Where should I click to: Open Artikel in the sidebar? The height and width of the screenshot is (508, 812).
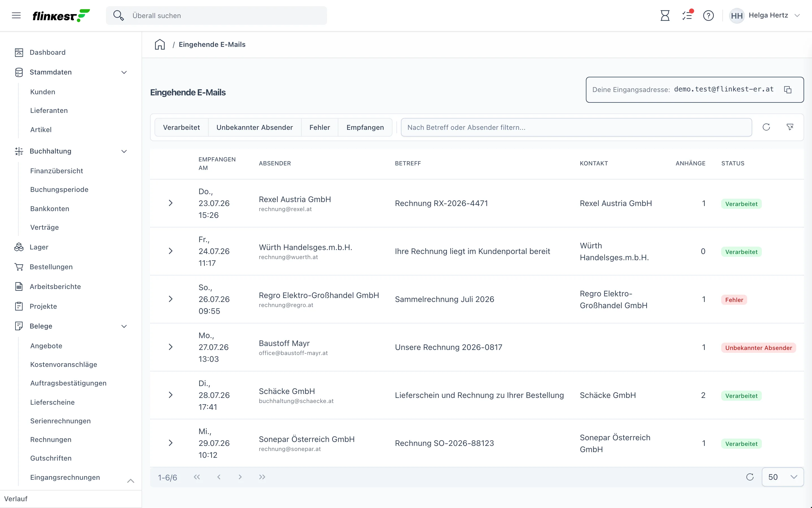41,130
